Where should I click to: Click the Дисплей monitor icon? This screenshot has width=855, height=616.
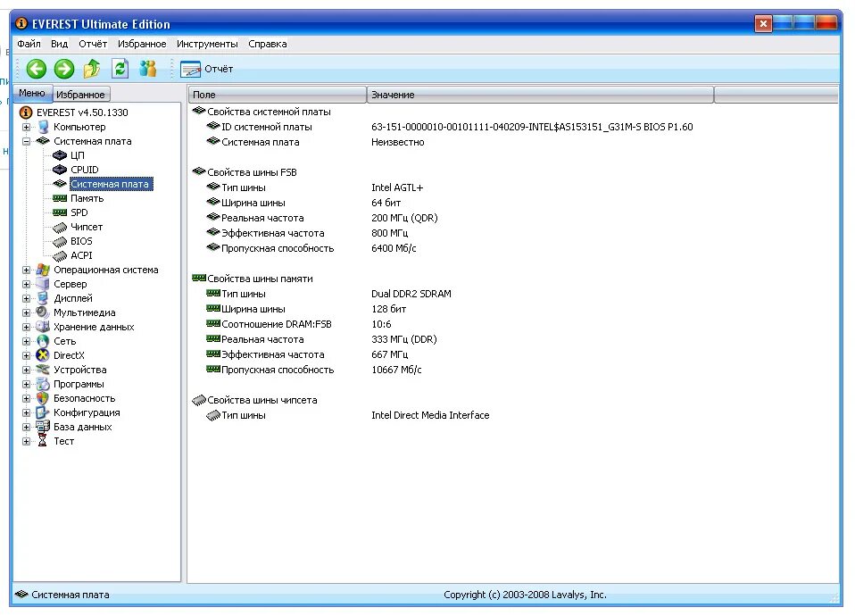click(43, 298)
